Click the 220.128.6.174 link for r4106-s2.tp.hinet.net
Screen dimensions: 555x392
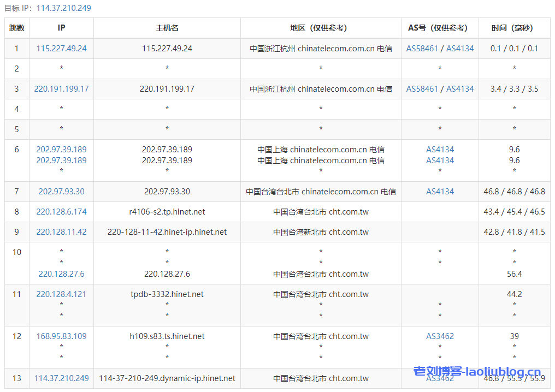coord(61,212)
